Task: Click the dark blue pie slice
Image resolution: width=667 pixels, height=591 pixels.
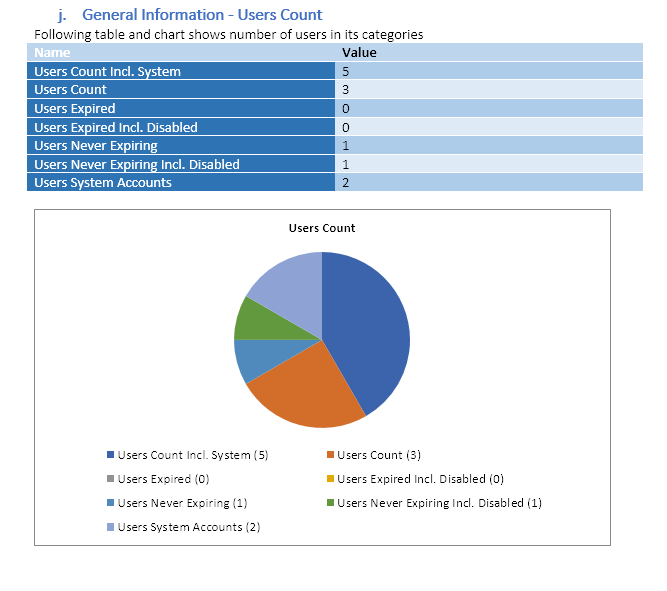Action: pyautogui.click(x=370, y=330)
